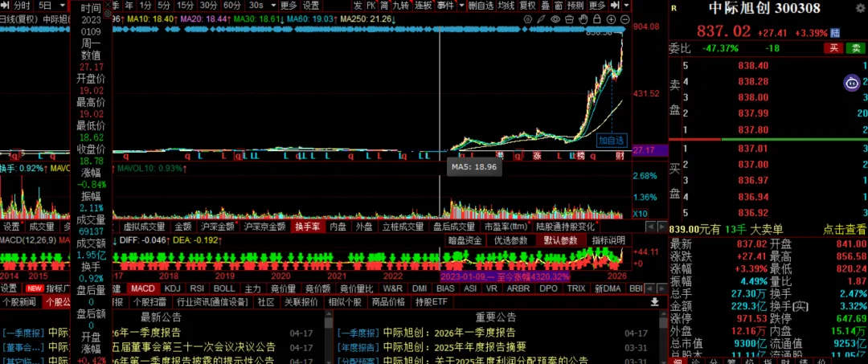Zoom in chart with plus icon
Screen dimensions: 868x364
coord(611,18)
